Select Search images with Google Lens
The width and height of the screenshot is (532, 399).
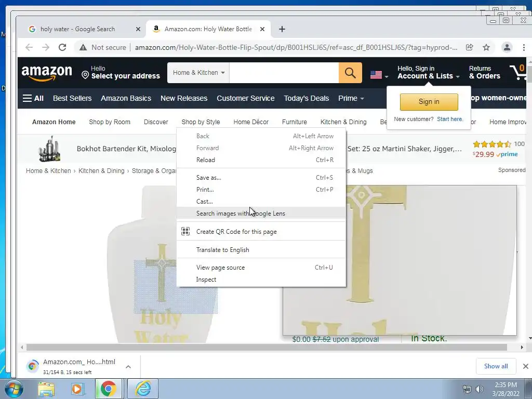pyautogui.click(x=261, y=213)
